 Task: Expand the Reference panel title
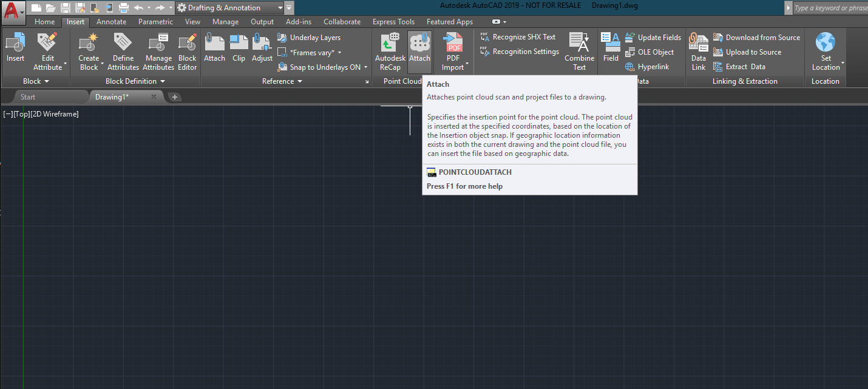click(282, 81)
